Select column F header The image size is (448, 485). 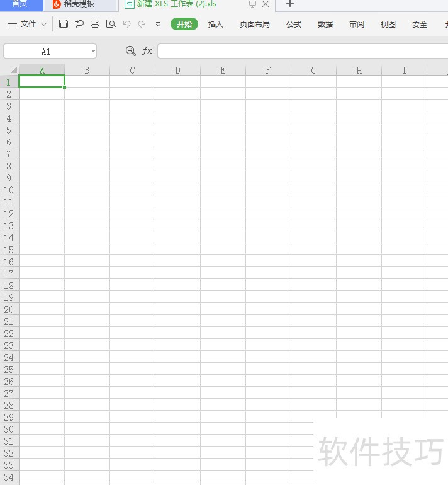pyautogui.click(x=268, y=70)
